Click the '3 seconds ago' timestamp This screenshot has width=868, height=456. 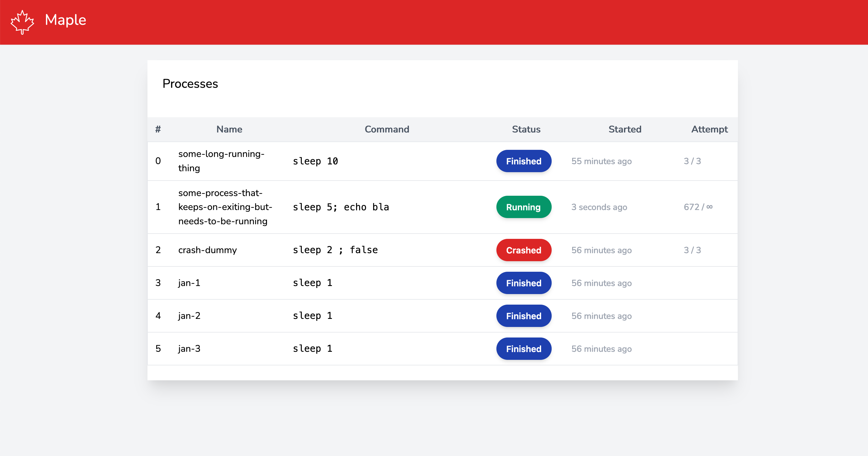[599, 207]
